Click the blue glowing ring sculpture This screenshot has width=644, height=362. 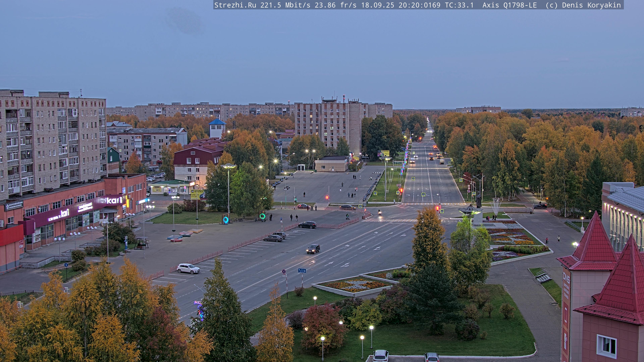pyautogui.click(x=226, y=220)
